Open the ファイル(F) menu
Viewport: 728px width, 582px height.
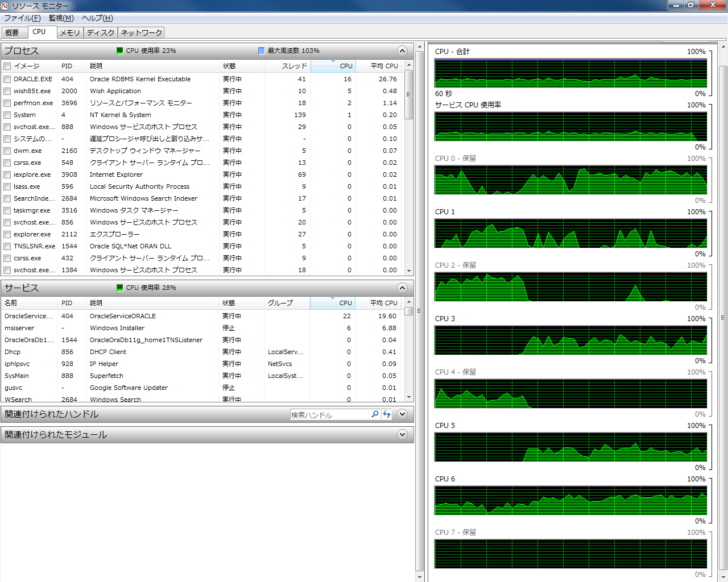(x=23, y=18)
